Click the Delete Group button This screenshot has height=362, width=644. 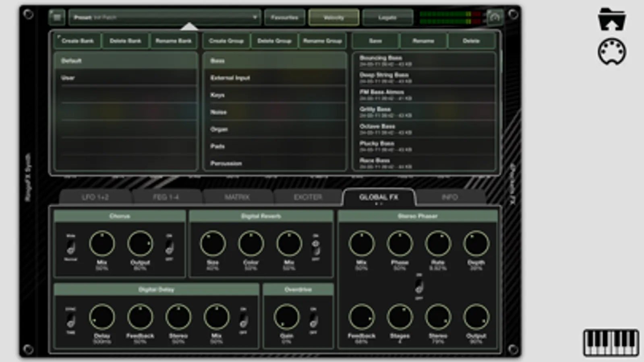[x=274, y=41]
